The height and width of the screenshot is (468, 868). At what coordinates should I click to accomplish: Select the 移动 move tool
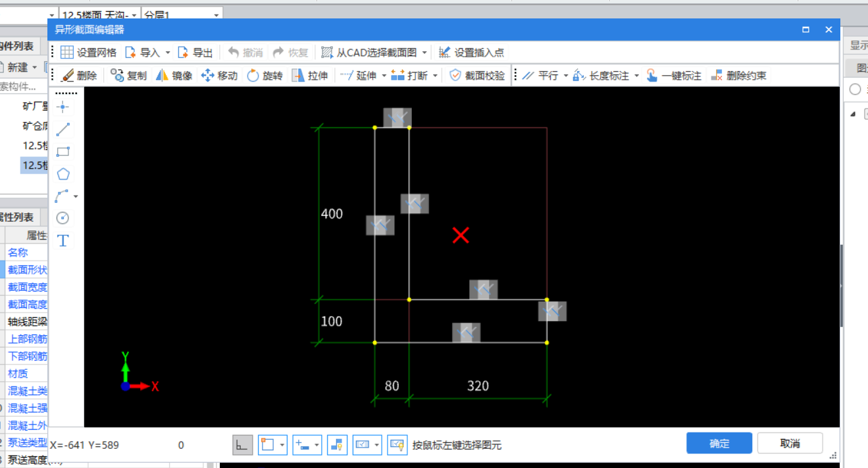[x=218, y=76]
